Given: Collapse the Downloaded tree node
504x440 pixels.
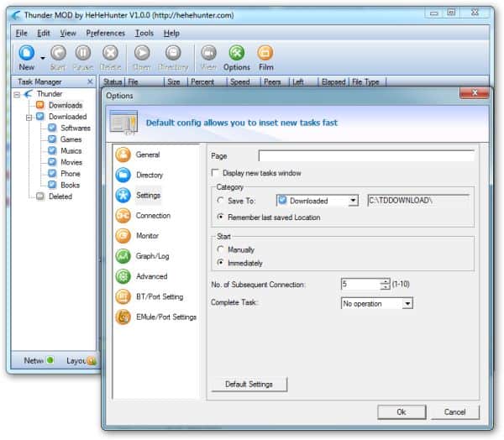Looking at the screenshot, I should pos(29,117).
